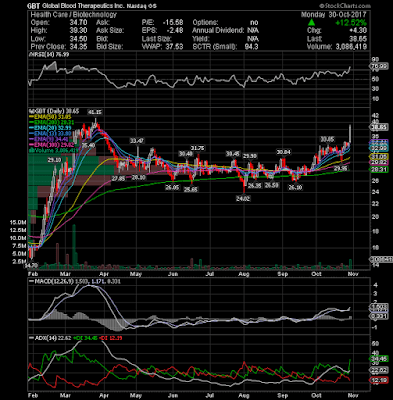Click the price annotation 25.65

(190, 190)
